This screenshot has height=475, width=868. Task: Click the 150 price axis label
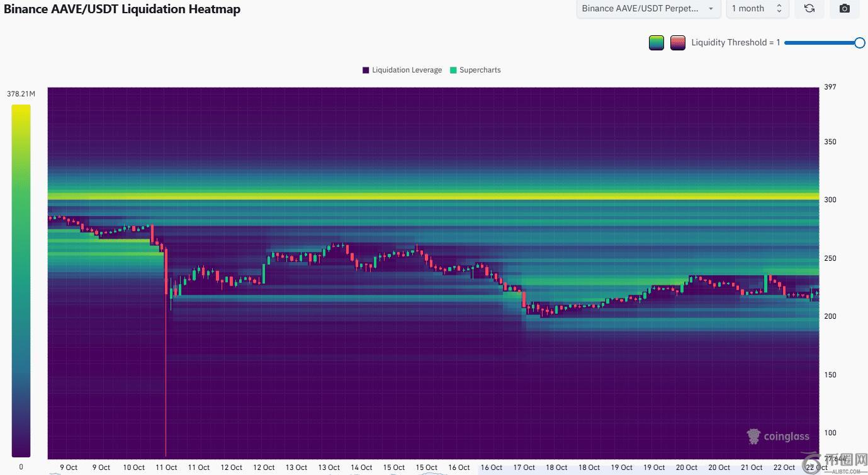pyautogui.click(x=830, y=375)
